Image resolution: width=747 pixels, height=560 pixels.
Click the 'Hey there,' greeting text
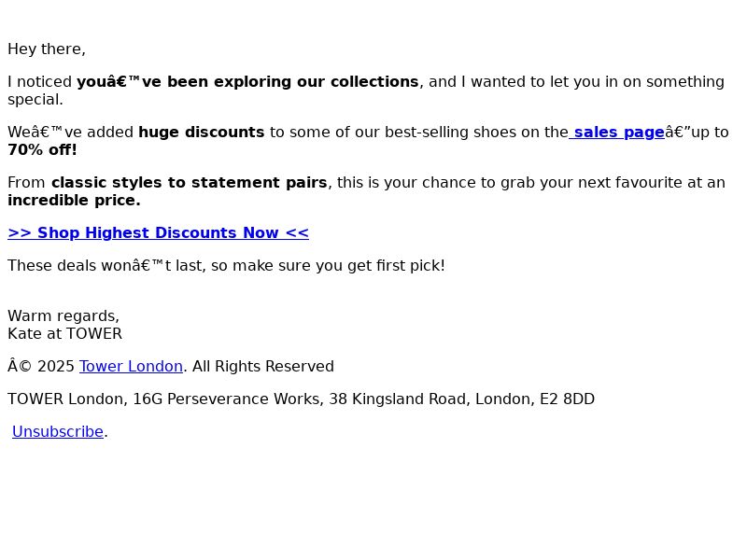pos(47,49)
